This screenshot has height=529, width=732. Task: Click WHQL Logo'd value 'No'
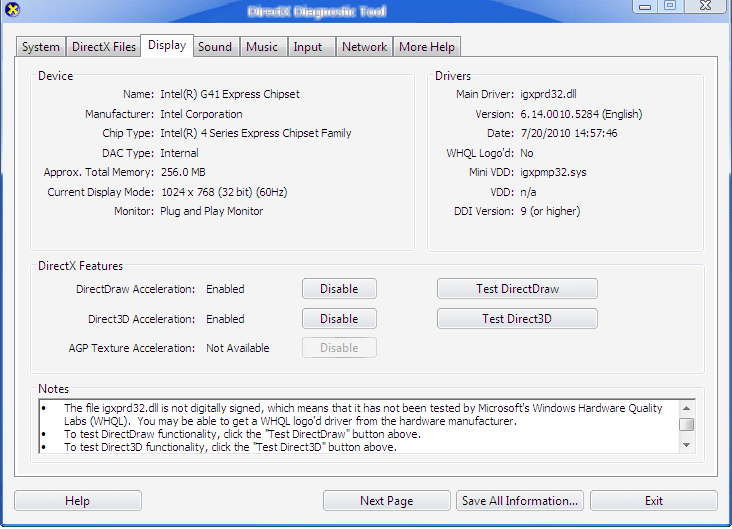pos(527,153)
